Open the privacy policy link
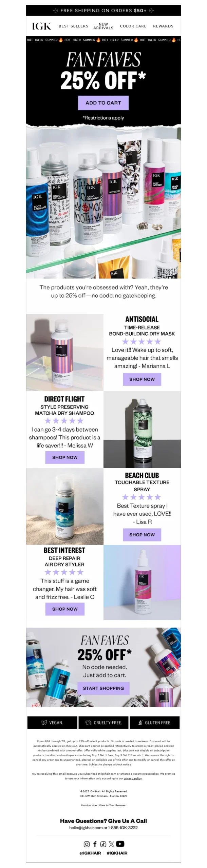The height and width of the screenshot is (868, 207). pos(133,778)
